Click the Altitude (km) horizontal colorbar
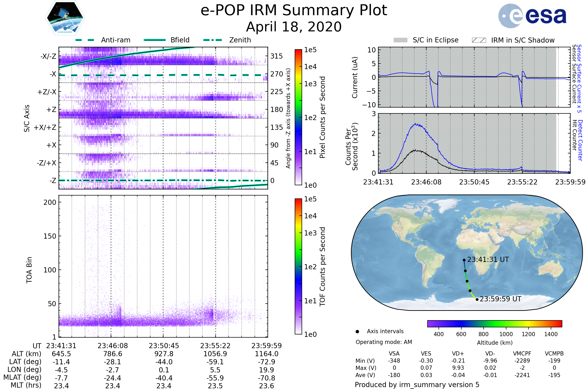The width and height of the screenshot is (588, 392). (x=494, y=323)
